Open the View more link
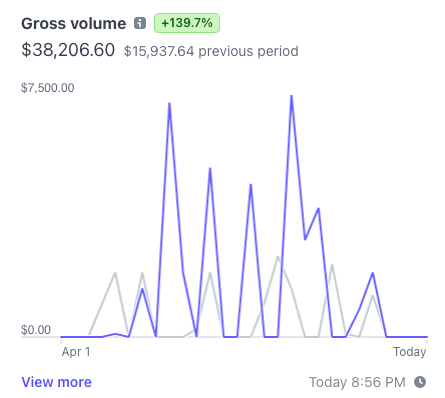Image resolution: width=445 pixels, height=398 pixels. tap(56, 382)
